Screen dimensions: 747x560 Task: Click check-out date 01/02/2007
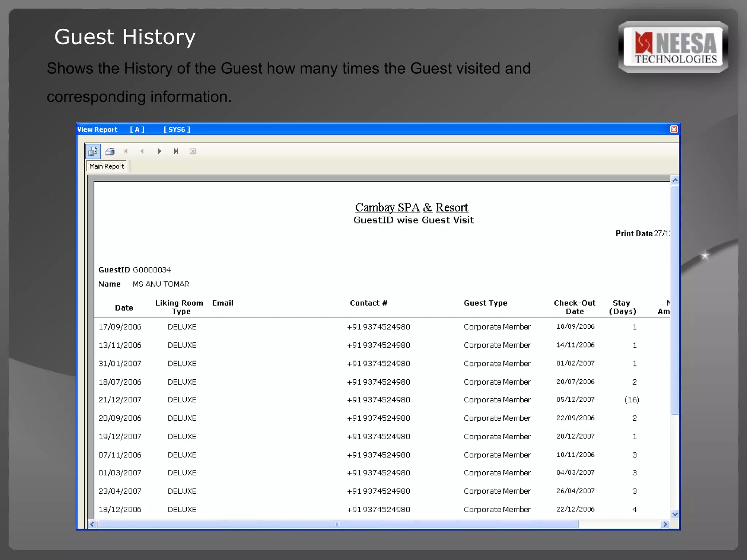click(575, 363)
